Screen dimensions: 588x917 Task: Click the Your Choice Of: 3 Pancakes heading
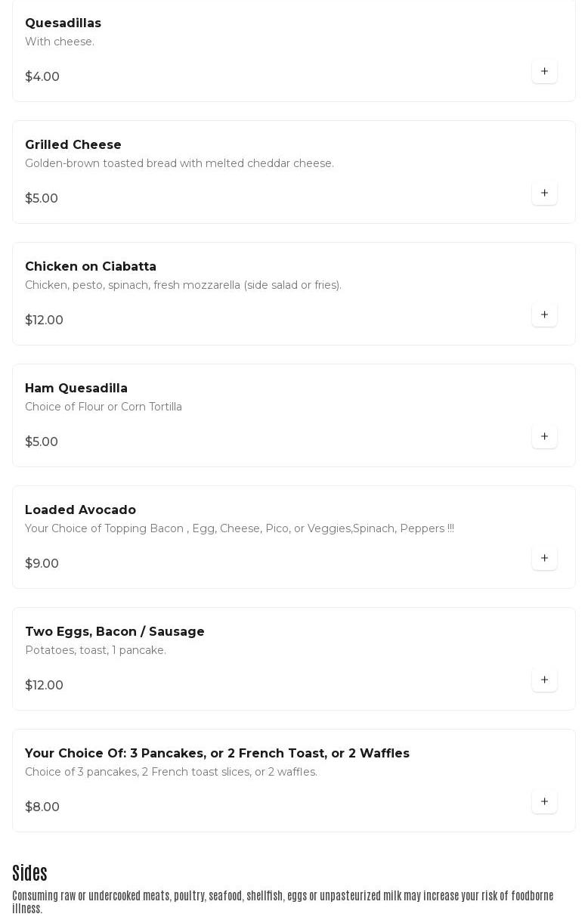(x=217, y=754)
